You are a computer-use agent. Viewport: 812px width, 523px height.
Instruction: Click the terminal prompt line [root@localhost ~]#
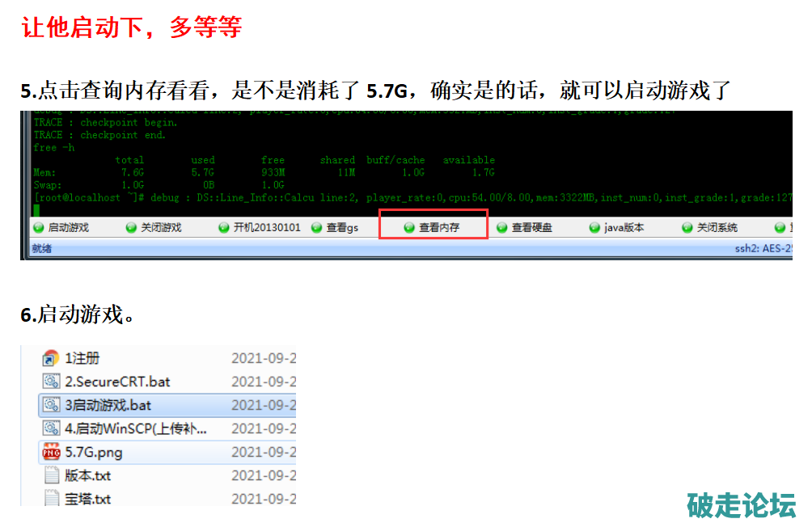coord(78,197)
